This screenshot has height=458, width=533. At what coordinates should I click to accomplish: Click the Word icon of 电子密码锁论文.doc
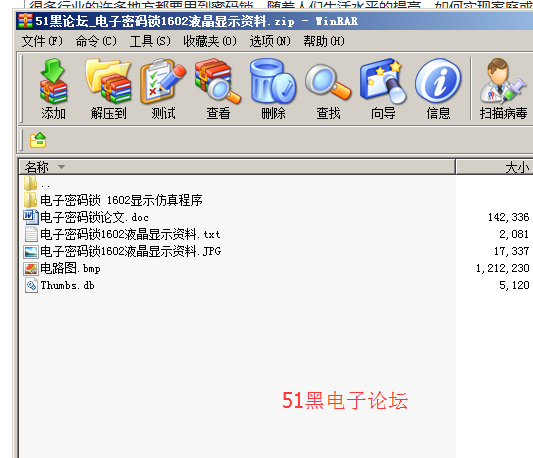click(x=31, y=217)
